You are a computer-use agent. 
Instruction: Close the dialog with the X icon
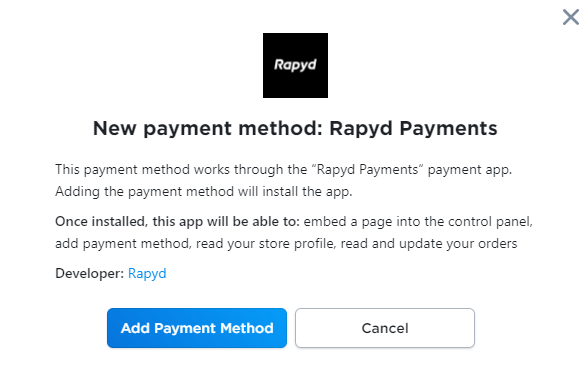[x=571, y=17]
